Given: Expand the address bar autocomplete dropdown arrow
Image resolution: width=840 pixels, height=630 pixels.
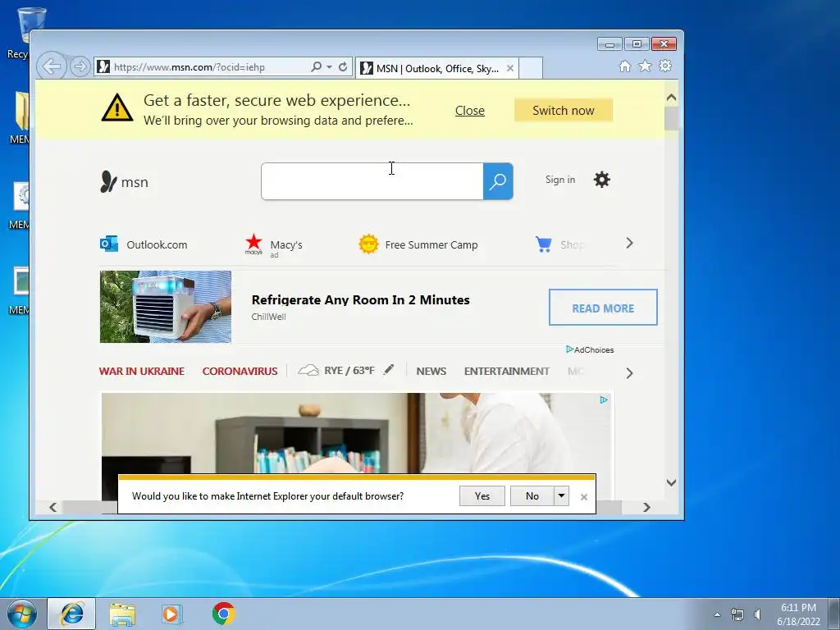Looking at the screenshot, I should 329,67.
